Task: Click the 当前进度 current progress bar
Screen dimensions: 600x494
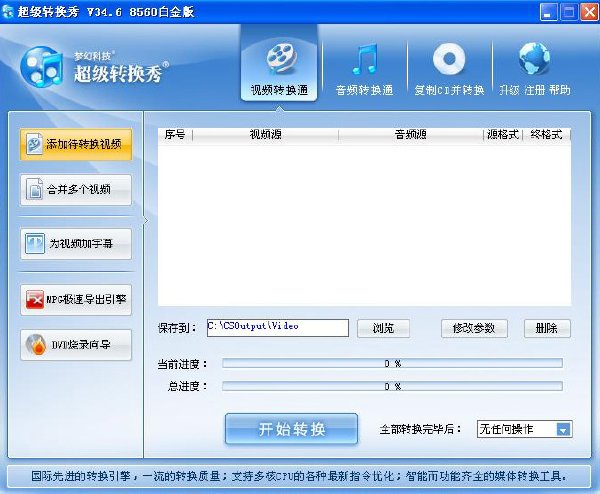Action: (x=393, y=363)
